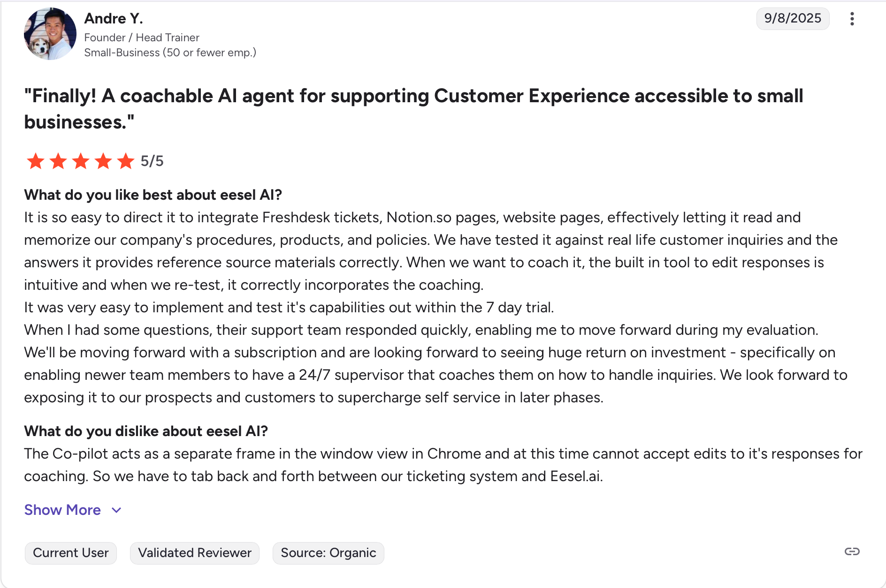Select the Validated Reviewer tag
The height and width of the screenshot is (588, 886).
tap(195, 553)
